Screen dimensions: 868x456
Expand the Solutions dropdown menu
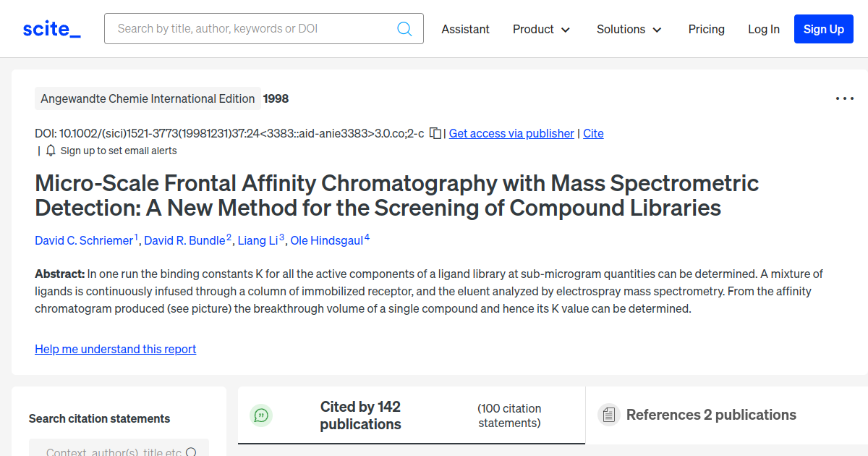coord(629,30)
